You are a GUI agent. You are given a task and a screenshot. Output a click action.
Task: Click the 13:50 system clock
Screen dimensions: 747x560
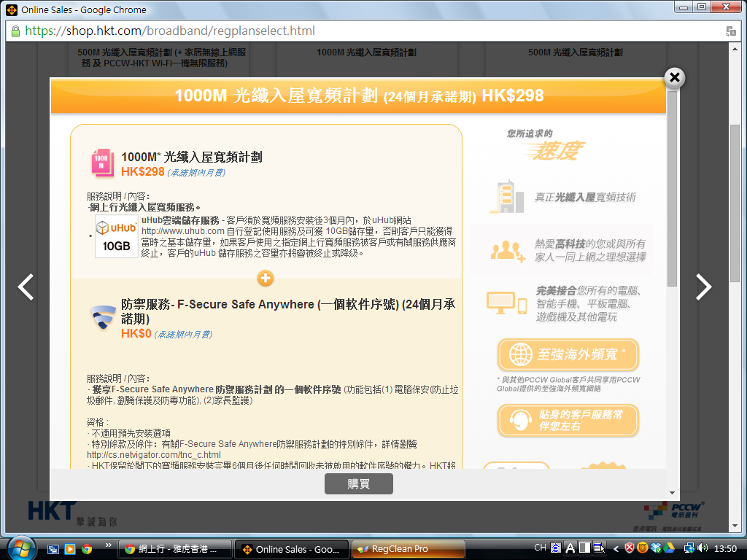click(725, 548)
